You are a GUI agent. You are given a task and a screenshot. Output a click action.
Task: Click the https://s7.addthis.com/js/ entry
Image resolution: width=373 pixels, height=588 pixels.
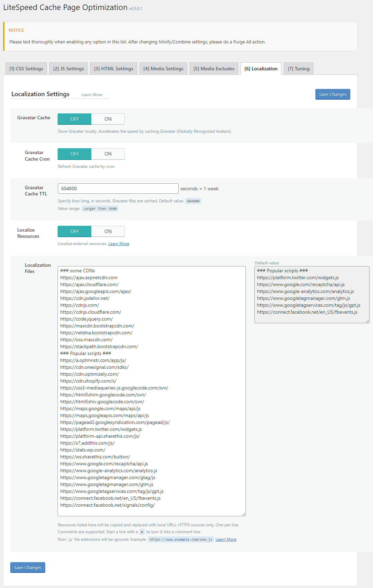click(87, 443)
